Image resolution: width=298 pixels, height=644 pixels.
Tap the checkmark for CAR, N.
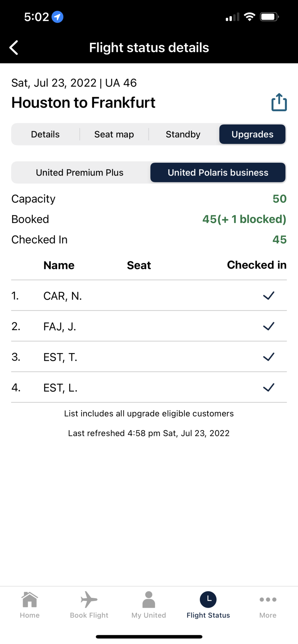click(x=269, y=295)
